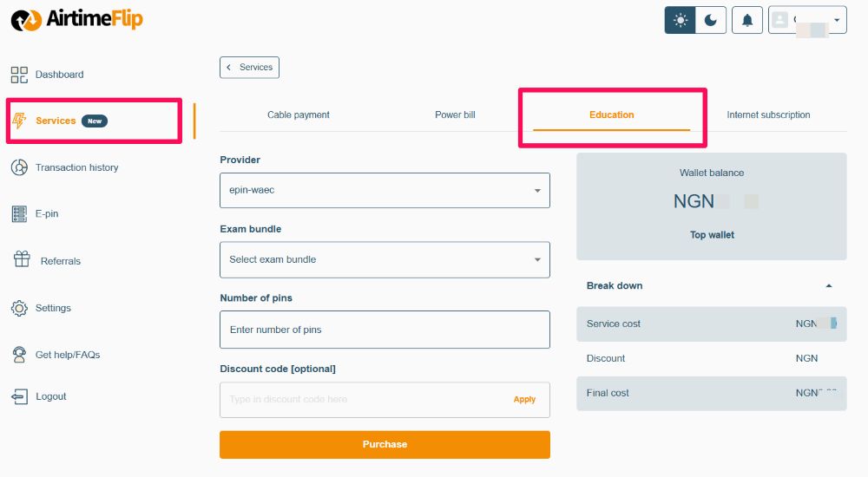Viewport: 868px width, 477px height.
Task: Open the Dashboard grid icon
Action: pyautogui.click(x=19, y=75)
